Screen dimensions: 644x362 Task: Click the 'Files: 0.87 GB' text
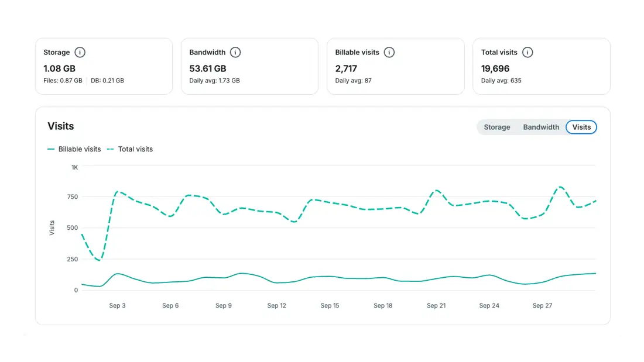point(63,81)
